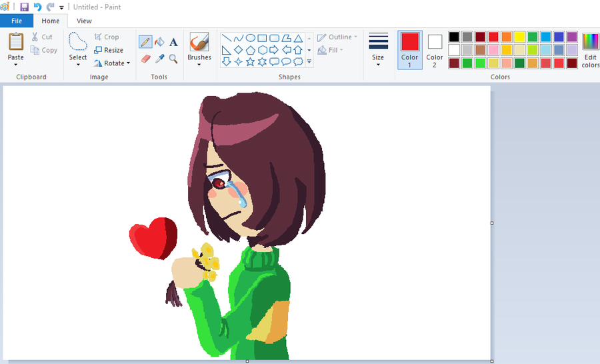This screenshot has height=364, width=600.
Task: Click the Redo arrow in the title bar
Action: pos(50,7)
